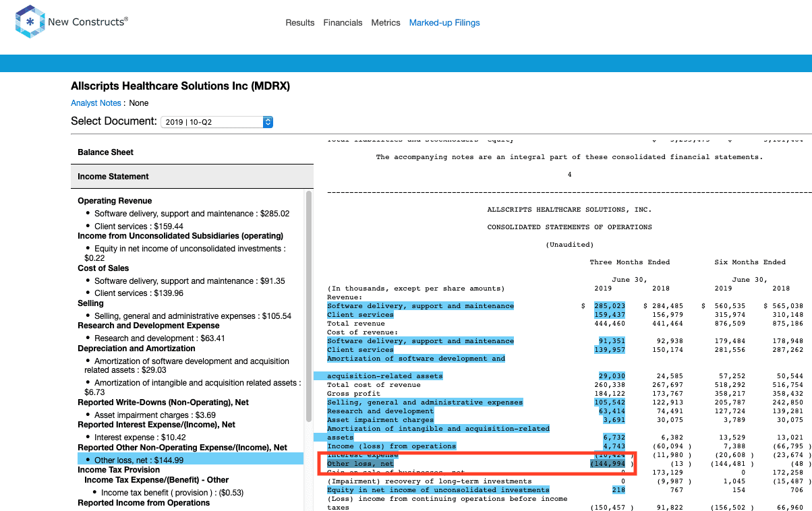Click 'Asset impairment charges' row in statement

pyautogui.click(x=380, y=420)
